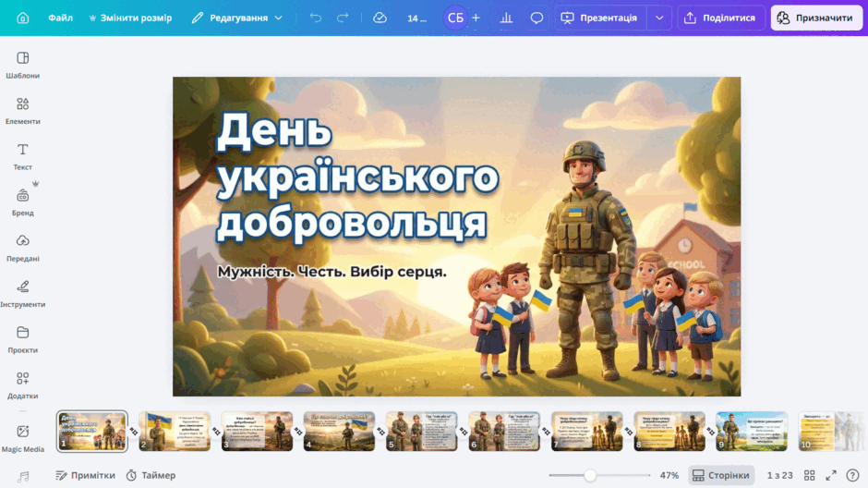Open the comments speech bubble
Image resolution: width=868 pixels, height=488 pixels.
(536, 18)
